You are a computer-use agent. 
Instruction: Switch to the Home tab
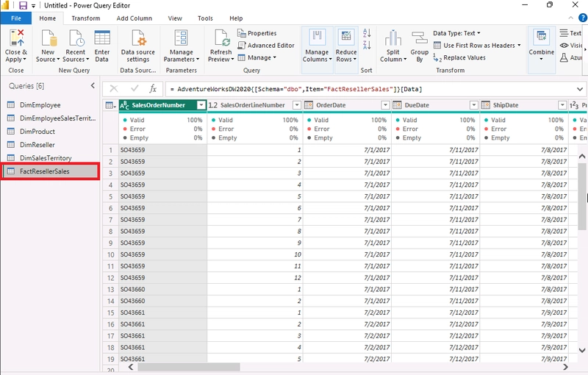pyautogui.click(x=47, y=18)
